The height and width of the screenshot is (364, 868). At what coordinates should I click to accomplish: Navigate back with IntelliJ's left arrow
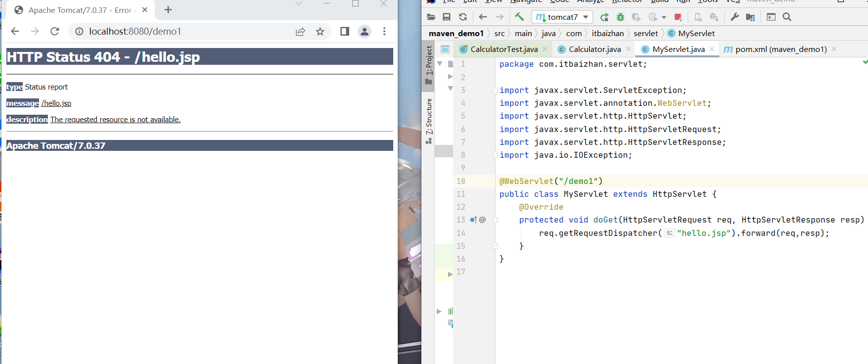coord(483,17)
